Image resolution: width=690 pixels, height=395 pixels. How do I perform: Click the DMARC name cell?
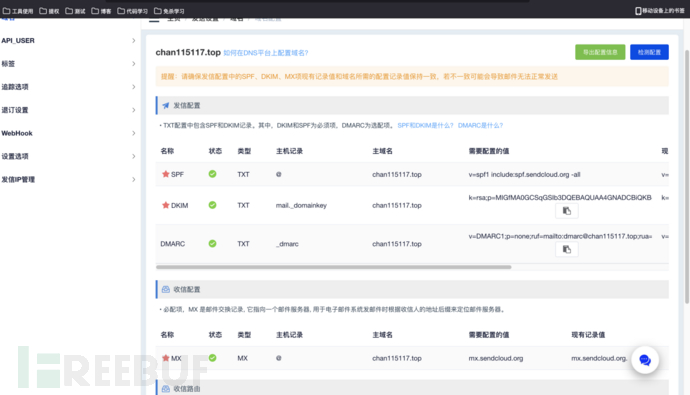pos(172,244)
